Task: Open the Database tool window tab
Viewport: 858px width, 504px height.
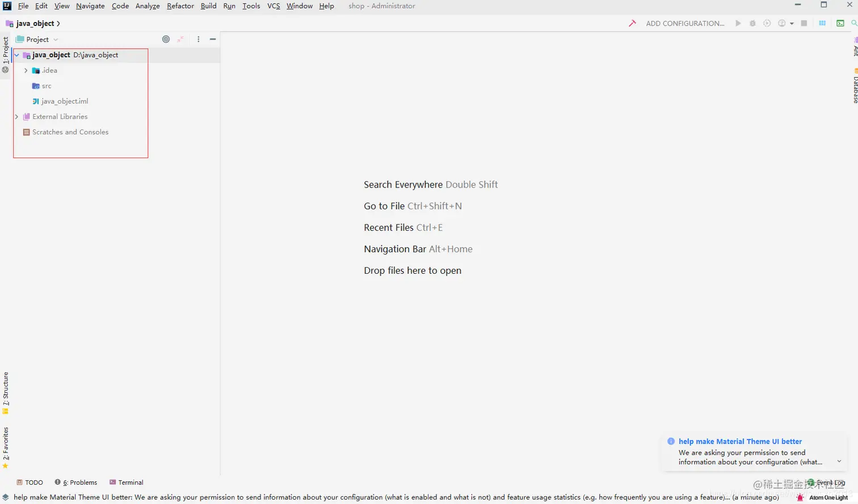Action: click(855, 86)
